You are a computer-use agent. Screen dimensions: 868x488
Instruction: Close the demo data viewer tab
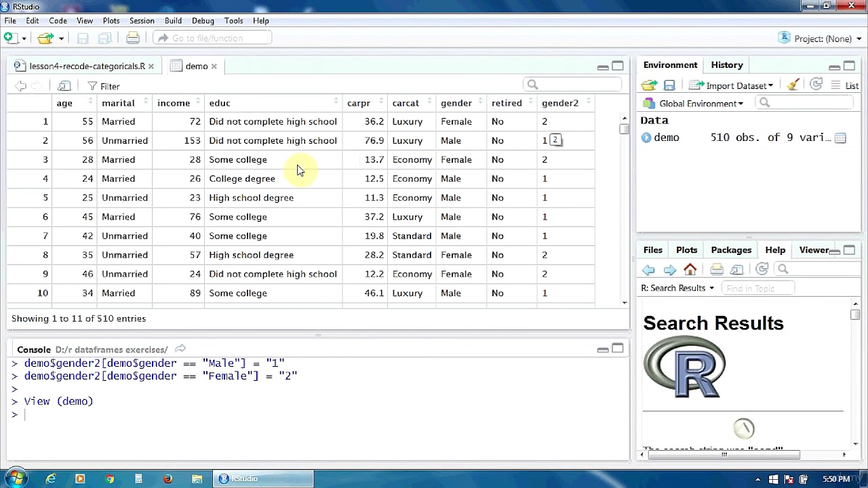pyautogui.click(x=214, y=66)
